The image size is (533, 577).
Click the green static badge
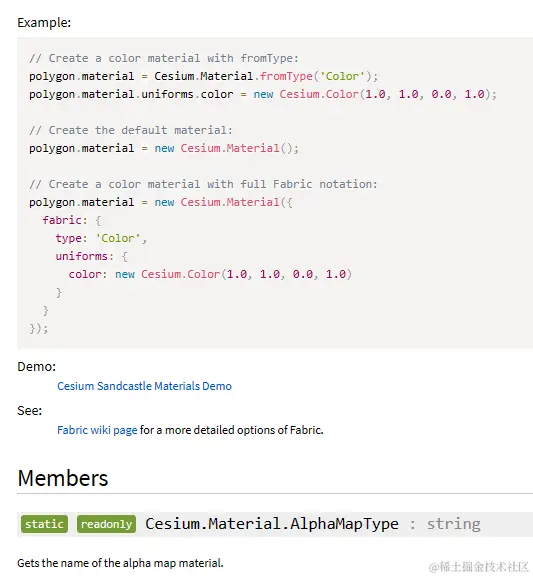[x=44, y=524]
